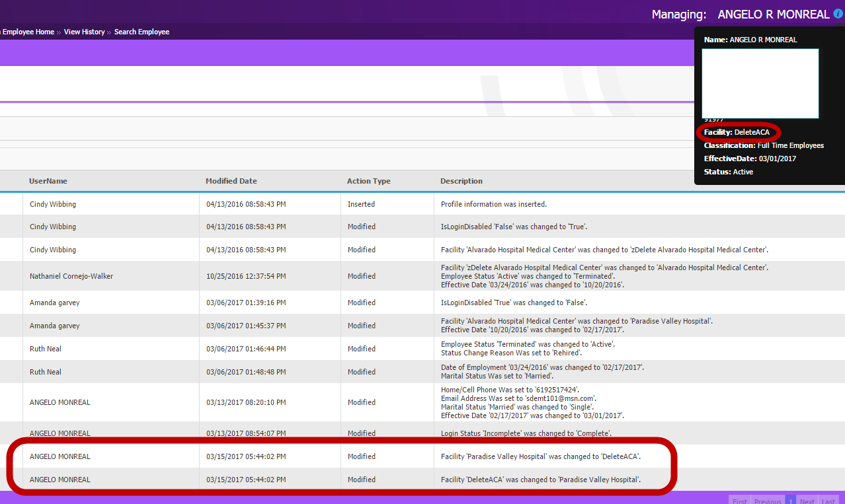This screenshot has height=504, width=845.
Task: Click the First pagination button
Action: point(739,501)
